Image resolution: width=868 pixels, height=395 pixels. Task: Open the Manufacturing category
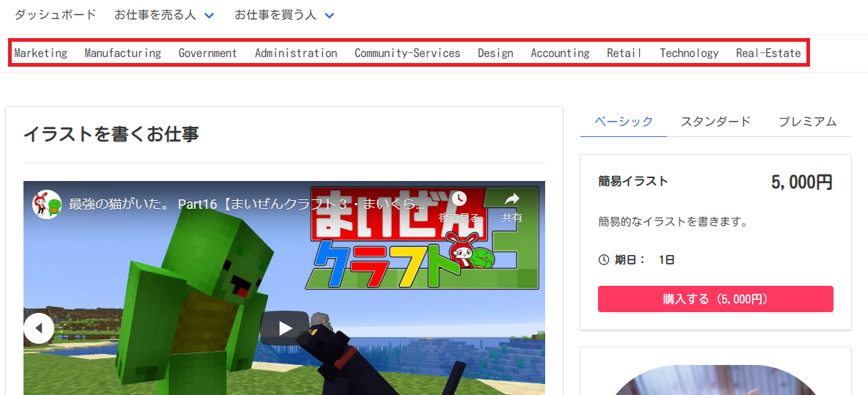(x=123, y=53)
